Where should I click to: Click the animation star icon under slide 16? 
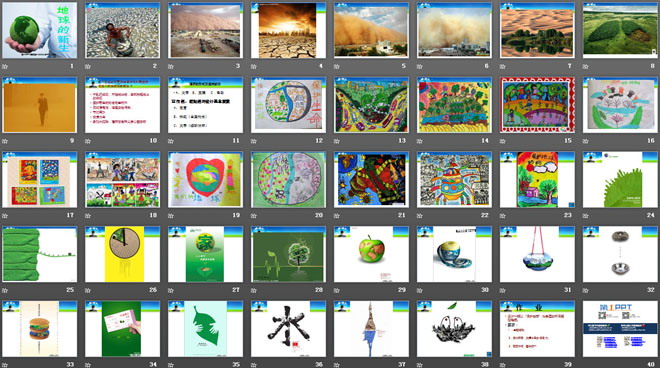585,141
